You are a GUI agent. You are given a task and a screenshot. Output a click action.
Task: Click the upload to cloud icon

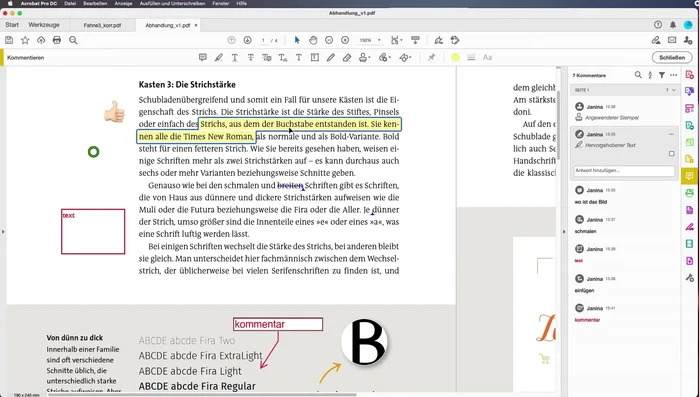pyautogui.click(x=41, y=40)
